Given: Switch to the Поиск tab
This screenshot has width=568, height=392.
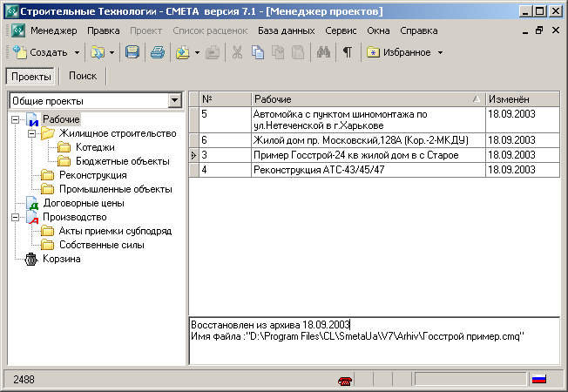Looking at the screenshot, I should pos(83,76).
